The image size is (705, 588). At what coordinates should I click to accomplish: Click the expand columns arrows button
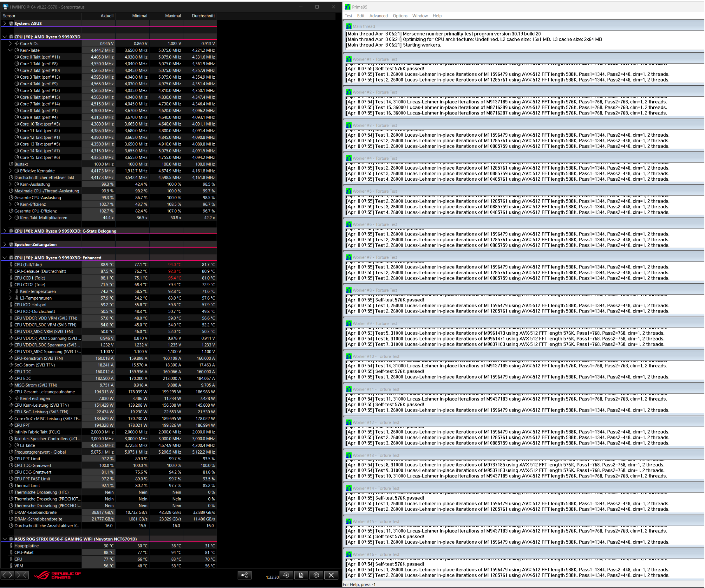[x=7, y=575]
